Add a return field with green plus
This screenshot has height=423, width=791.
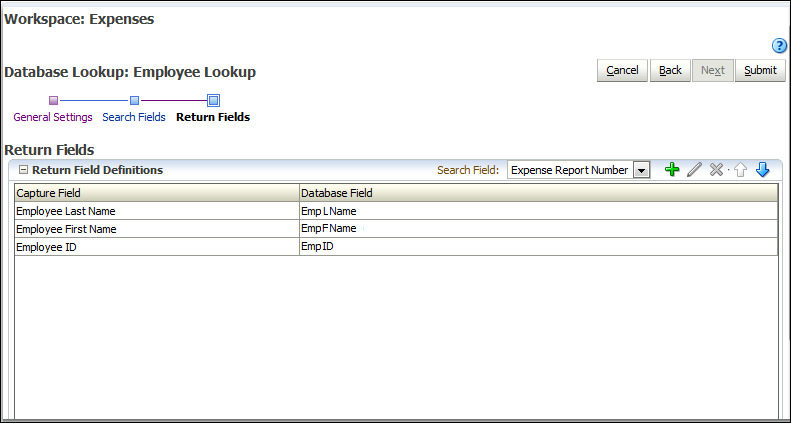pyautogui.click(x=672, y=170)
